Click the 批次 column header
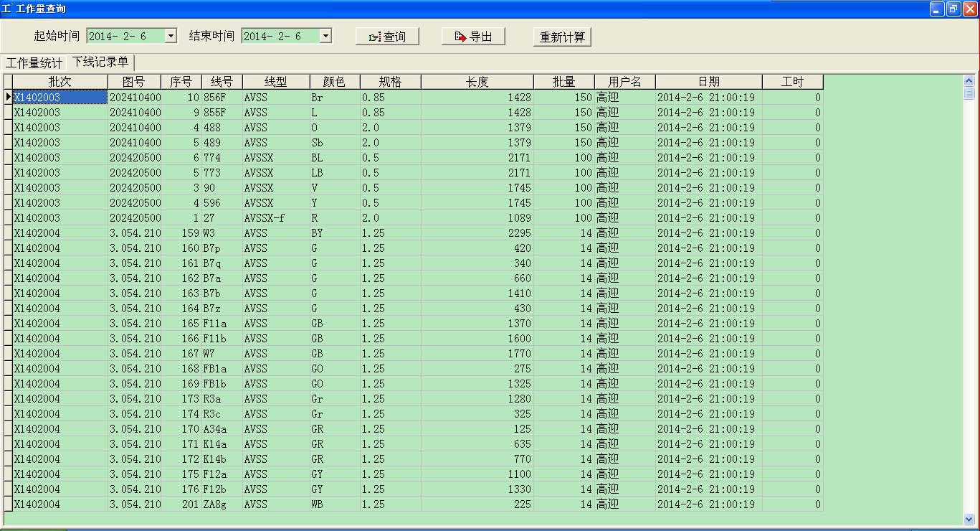980x531 pixels. pyautogui.click(x=60, y=82)
